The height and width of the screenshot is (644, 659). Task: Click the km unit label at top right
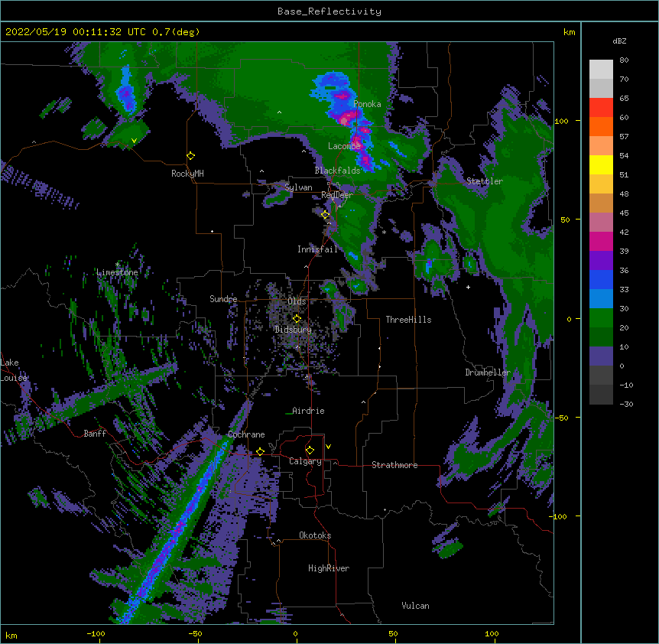(x=570, y=32)
